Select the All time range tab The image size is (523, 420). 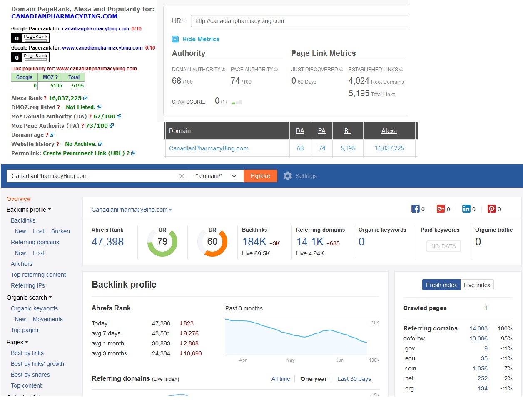[x=281, y=379]
